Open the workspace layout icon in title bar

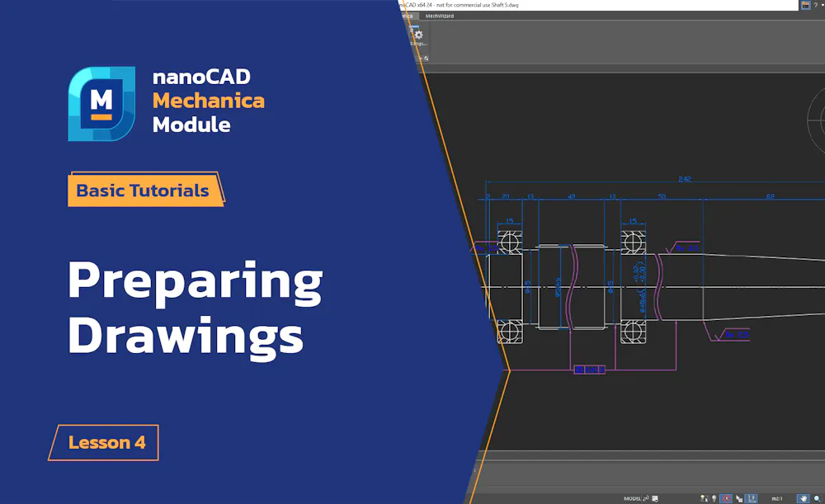click(805, 5)
